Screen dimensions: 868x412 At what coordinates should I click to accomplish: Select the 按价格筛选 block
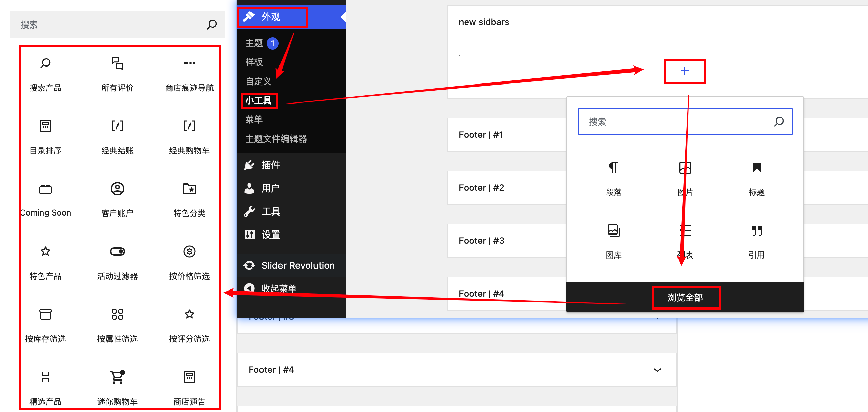coord(189,263)
